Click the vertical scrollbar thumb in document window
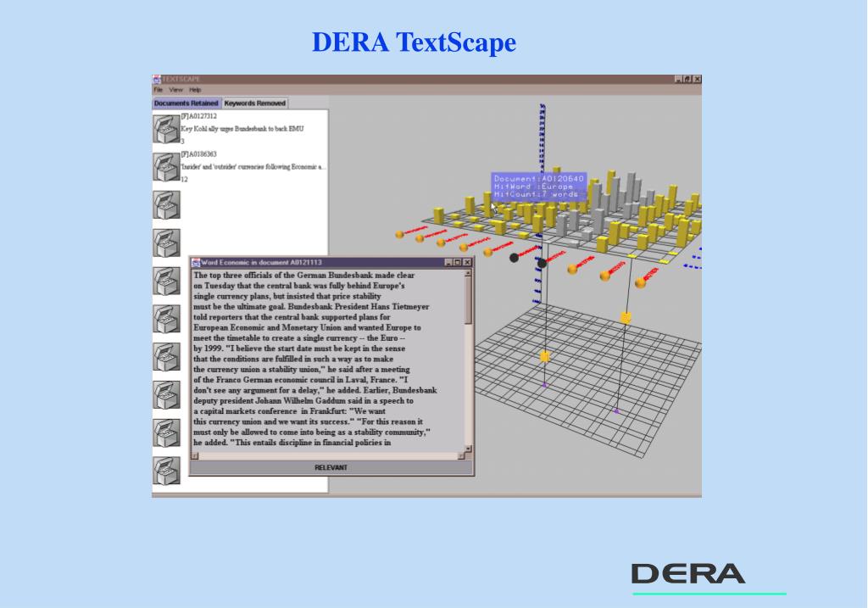This screenshot has height=608, width=868. click(x=468, y=300)
